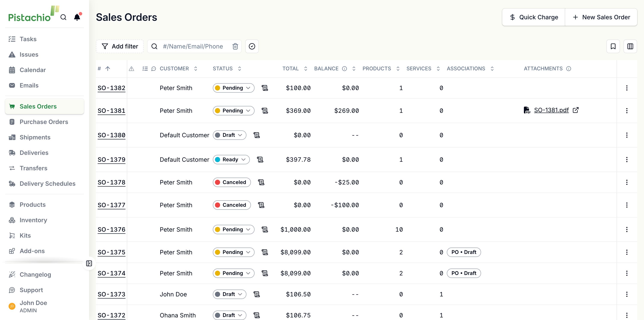
Task: Collapse the sidebar panel
Action: point(89,263)
